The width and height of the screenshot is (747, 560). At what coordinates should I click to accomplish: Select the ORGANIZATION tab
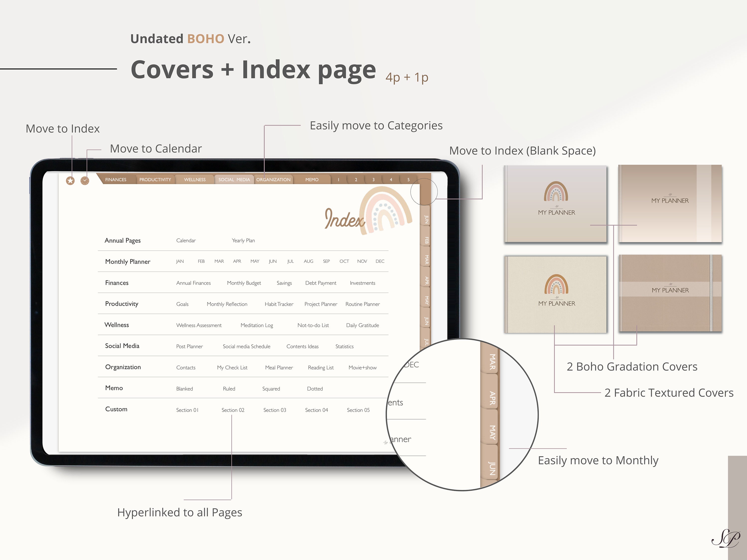[274, 180]
